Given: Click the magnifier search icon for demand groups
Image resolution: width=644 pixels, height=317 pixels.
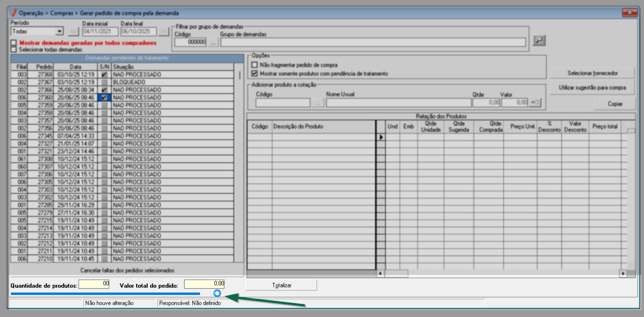Looking at the screenshot, I should click(x=539, y=40).
